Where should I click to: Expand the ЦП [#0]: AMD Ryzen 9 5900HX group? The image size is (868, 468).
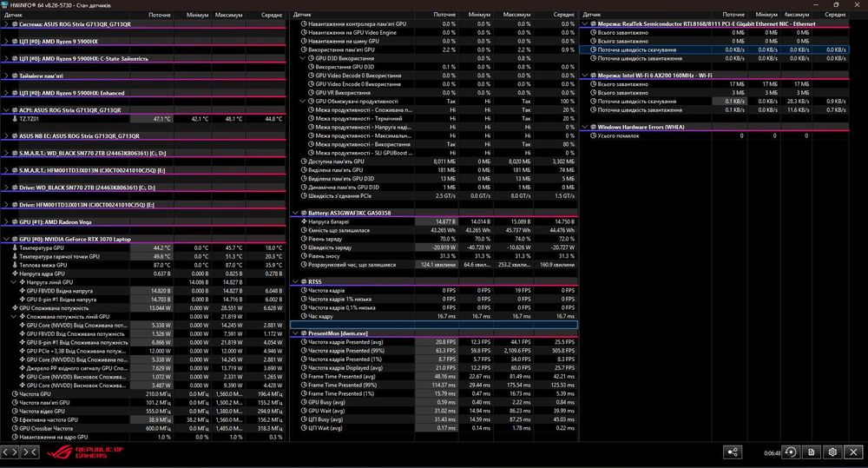pos(6,42)
